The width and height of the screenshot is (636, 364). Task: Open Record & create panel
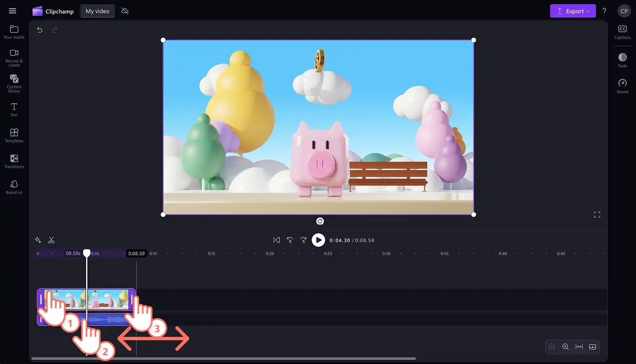14,58
